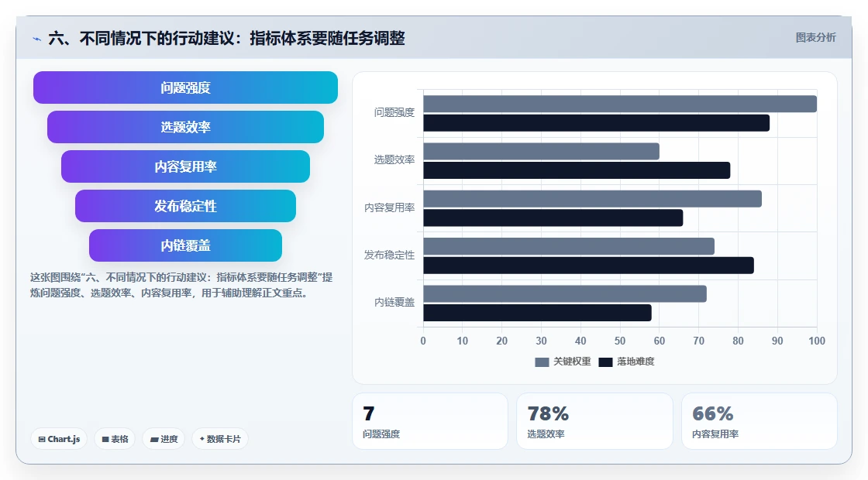Screen dimensions: 868x480
Task: Click the 进度 tag chip
Action: tap(164, 439)
